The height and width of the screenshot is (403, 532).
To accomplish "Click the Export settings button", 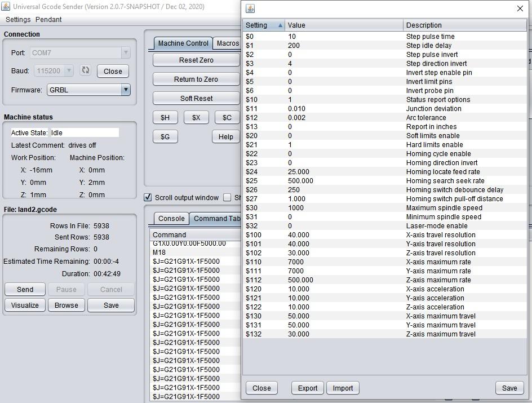I will tap(308, 388).
